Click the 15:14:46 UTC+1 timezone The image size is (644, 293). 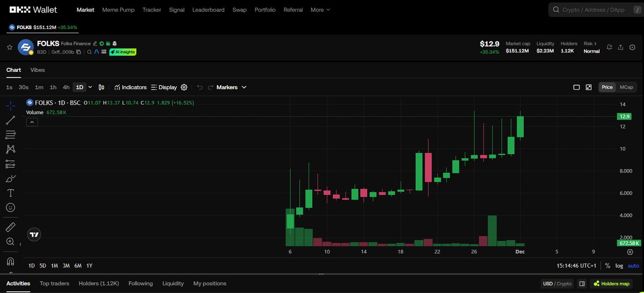pyautogui.click(x=577, y=266)
